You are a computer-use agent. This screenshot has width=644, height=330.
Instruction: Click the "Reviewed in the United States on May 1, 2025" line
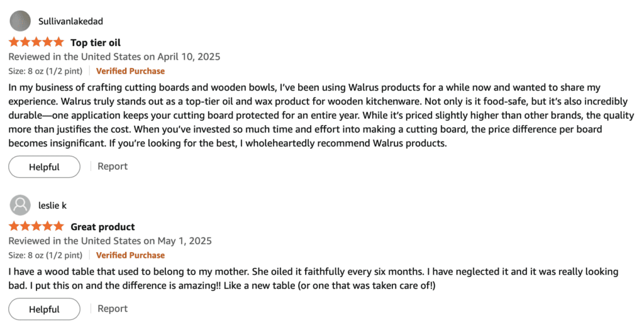[110, 241]
